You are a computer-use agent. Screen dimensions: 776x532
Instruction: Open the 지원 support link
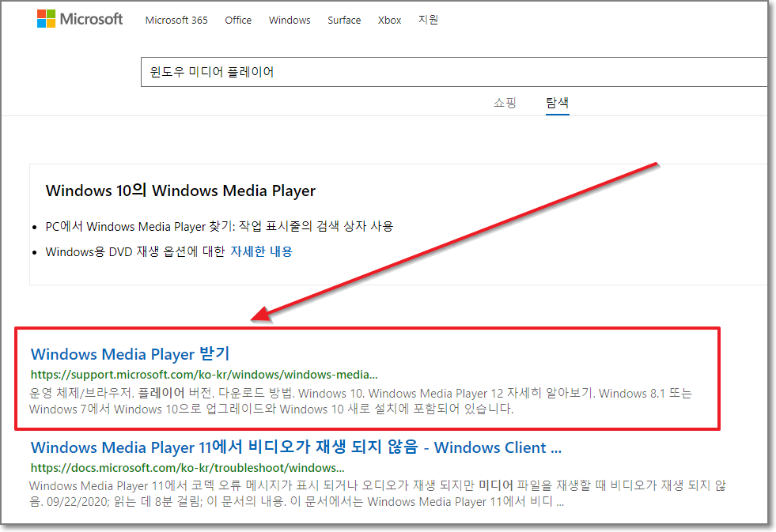pos(428,20)
